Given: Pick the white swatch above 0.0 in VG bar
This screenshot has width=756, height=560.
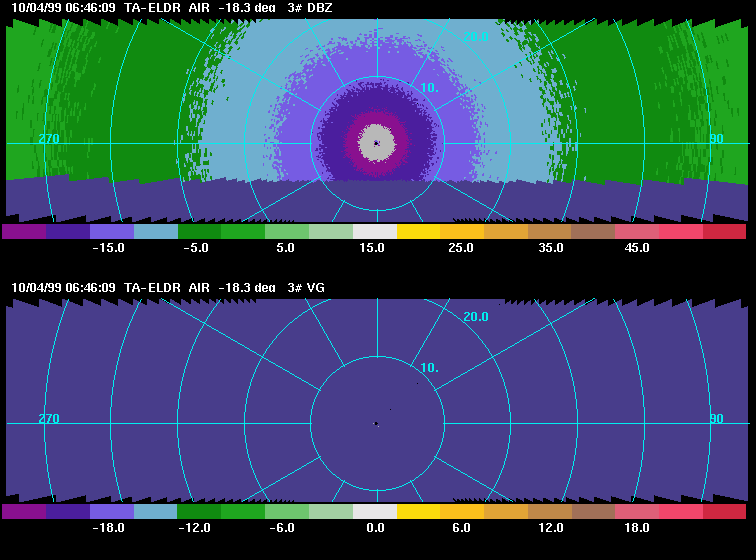Looking at the screenshot, I should point(375,511).
